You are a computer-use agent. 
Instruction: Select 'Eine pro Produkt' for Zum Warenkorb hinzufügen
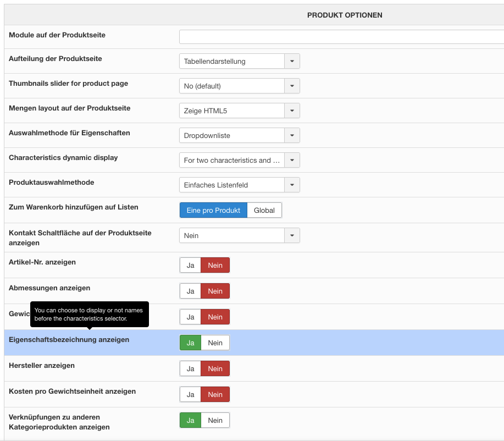tap(213, 210)
